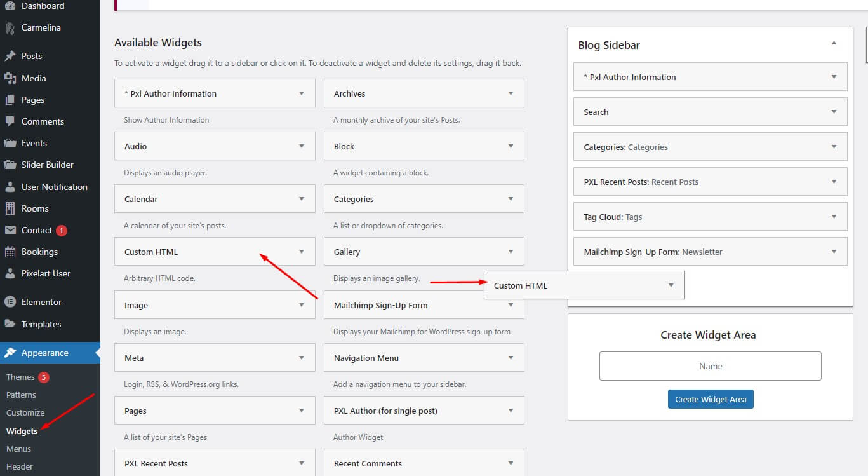Click the Bookings calendar icon
Screen dimensions: 868x476
10,252
